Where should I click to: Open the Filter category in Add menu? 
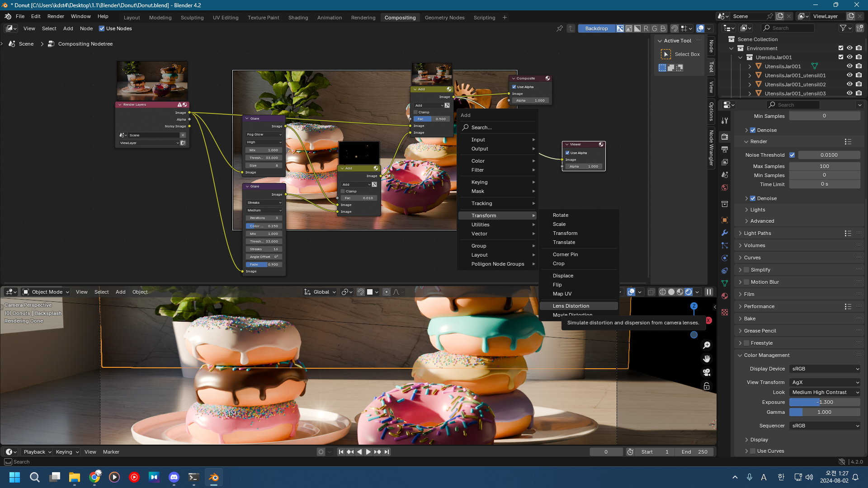[498, 170]
